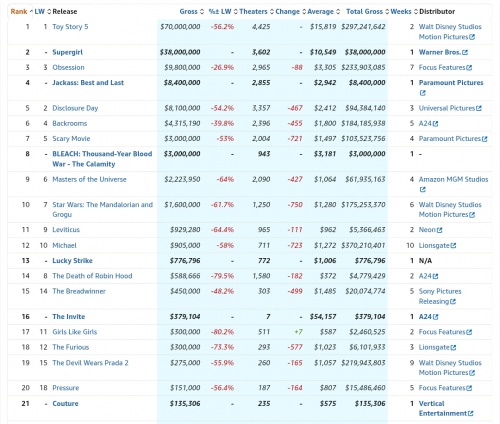Click external link icon beside Lionsgate in Michael row

coord(453,246)
